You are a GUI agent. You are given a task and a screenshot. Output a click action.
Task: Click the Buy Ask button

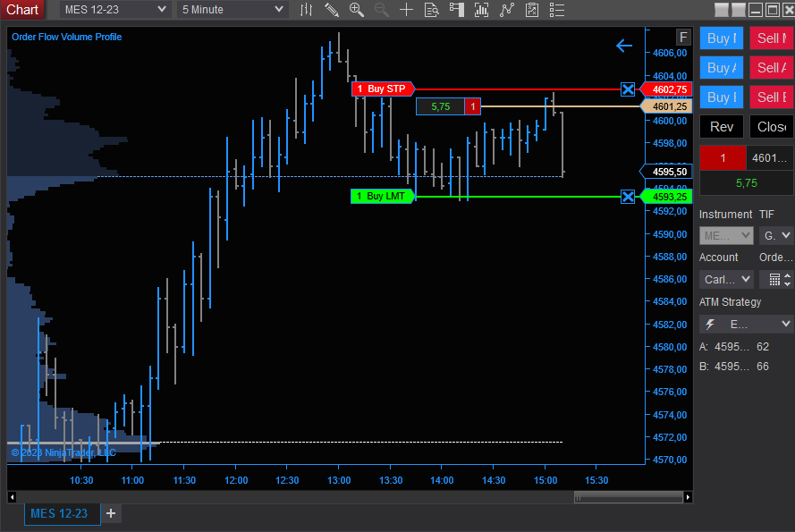[722, 67]
